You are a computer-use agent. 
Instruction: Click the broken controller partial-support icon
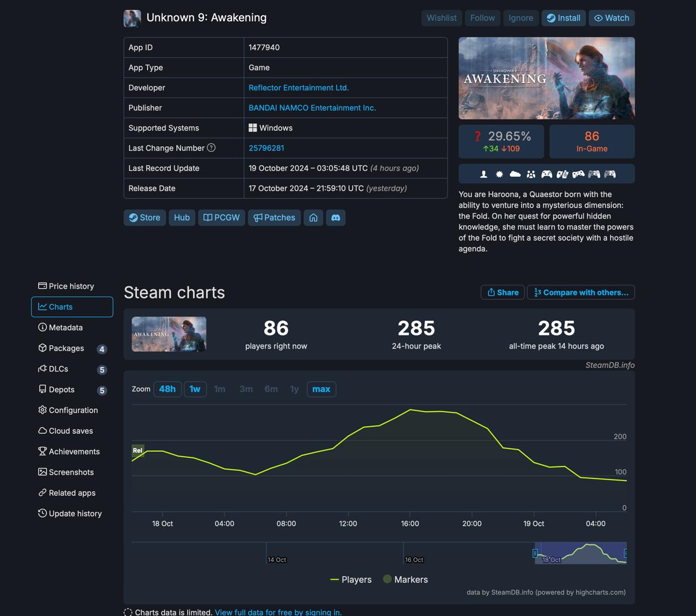click(x=562, y=174)
